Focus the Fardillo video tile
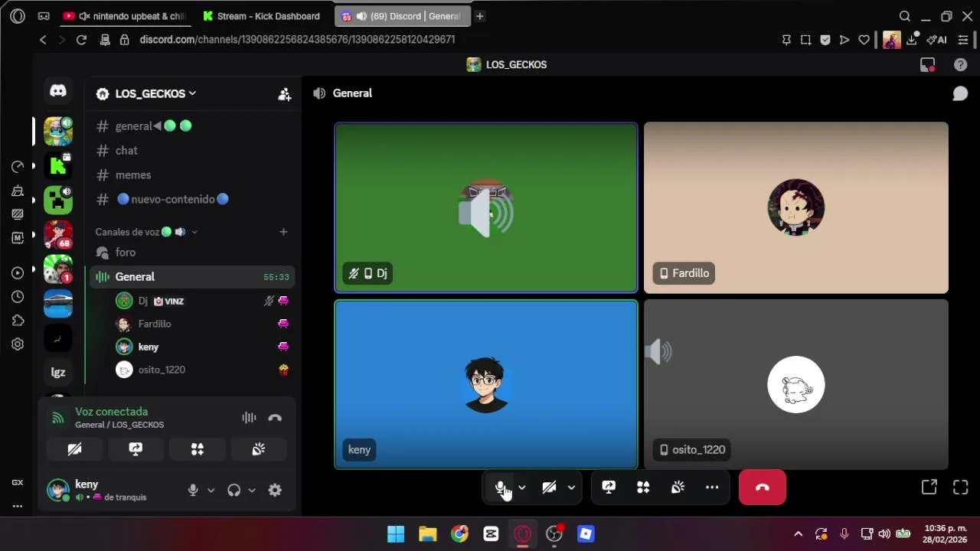Image resolution: width=980 pixels, height=551 pixels. (796, 208)
